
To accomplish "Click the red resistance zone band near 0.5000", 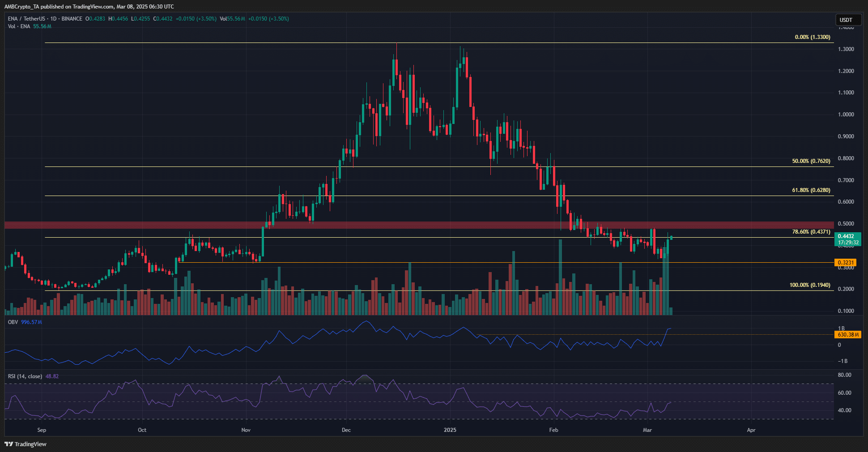I will click(419, 225).
